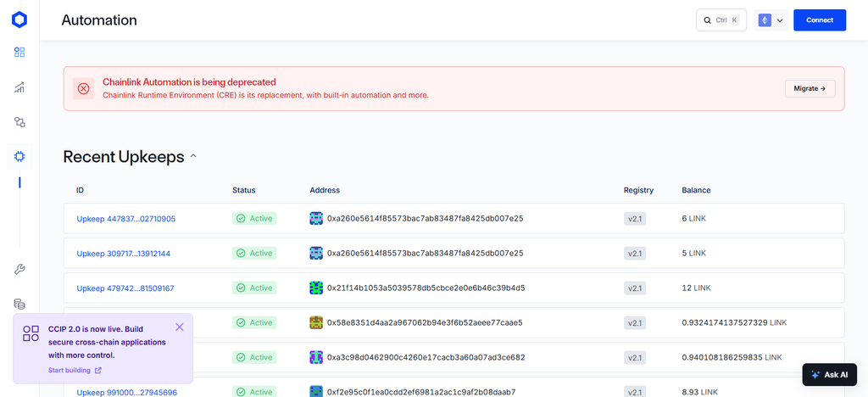The height and width of the screenshot is (397, 868).
Task: Open the dashboard grid icon in sidebar
Action: tap(19, 53)
